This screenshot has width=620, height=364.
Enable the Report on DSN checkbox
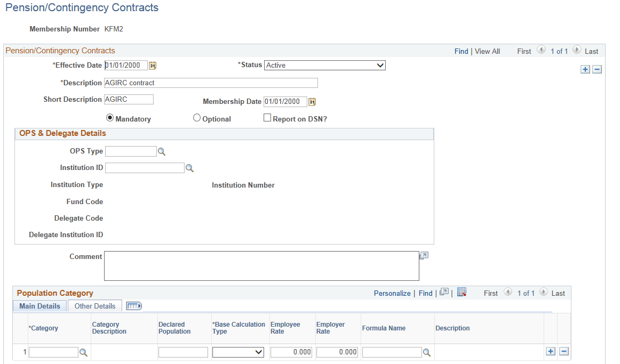tap(267, 117)
